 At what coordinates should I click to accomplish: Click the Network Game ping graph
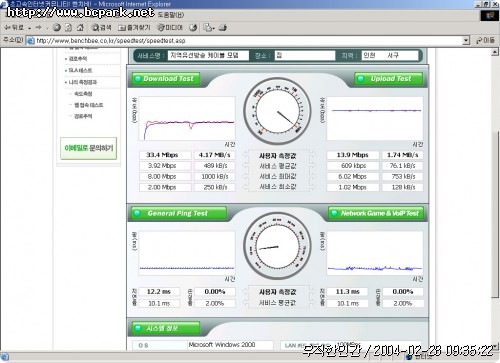(x=375, y=253)
